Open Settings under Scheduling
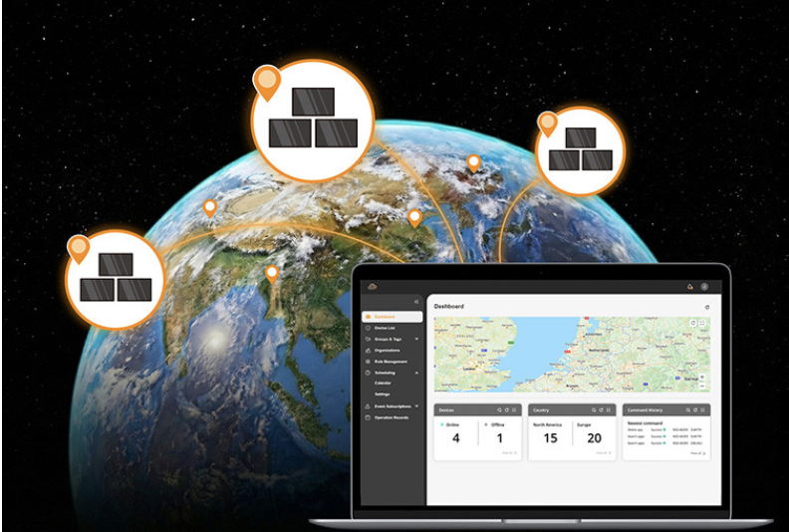The height and width of the screenshot is (532, 789). [x=382, y=395]
